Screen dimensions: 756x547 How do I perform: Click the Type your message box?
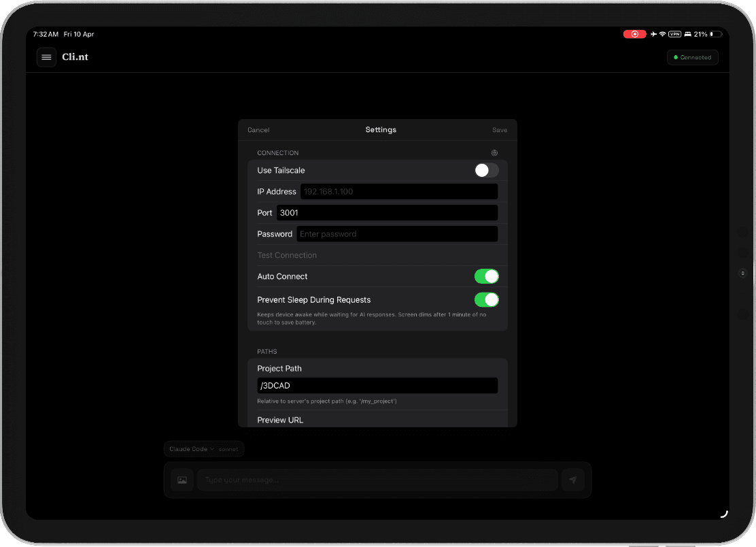coord(377,480)
